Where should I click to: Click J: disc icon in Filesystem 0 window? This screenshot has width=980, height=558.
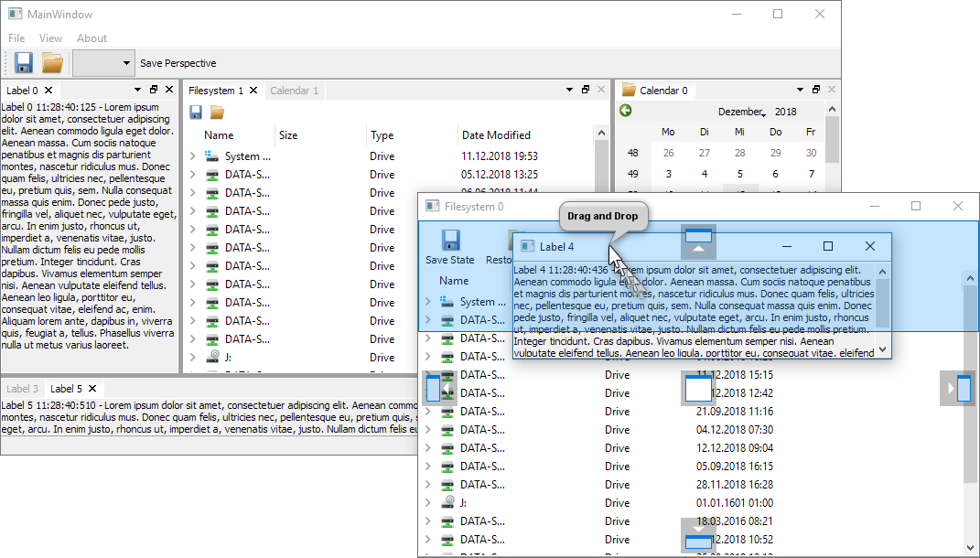click(x=447, y=502)
